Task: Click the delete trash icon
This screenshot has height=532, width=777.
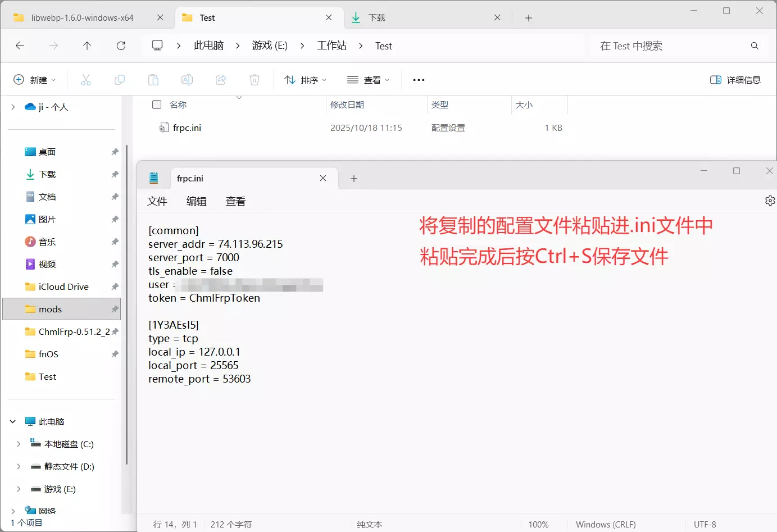Action: click(x=255, y=80)
